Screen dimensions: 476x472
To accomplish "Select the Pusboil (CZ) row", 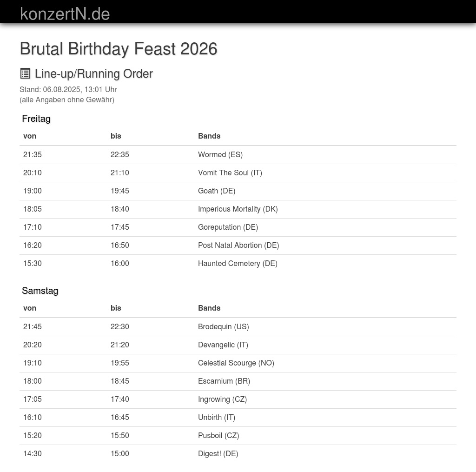I will point(218,435).
